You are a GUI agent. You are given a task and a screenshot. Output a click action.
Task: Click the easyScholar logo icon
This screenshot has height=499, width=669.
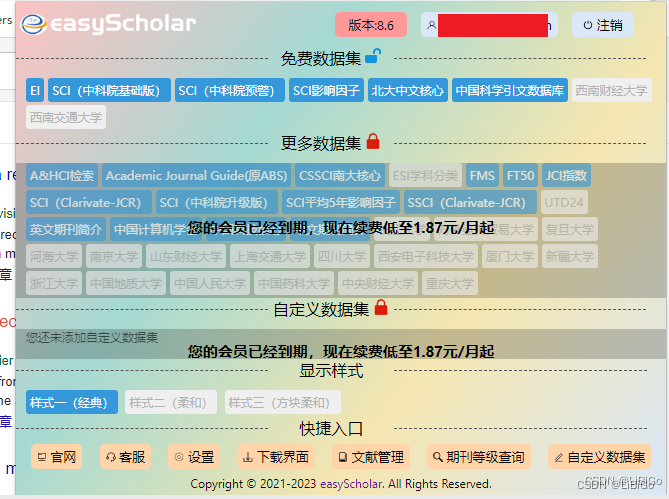click(34, 24)
